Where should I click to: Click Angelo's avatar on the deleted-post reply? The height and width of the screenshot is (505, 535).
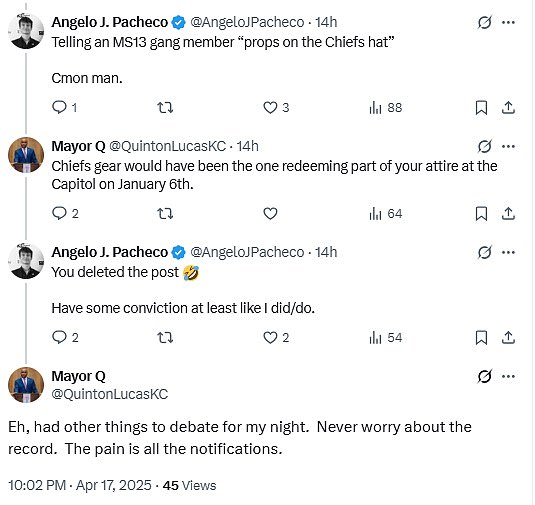[26, 261]
